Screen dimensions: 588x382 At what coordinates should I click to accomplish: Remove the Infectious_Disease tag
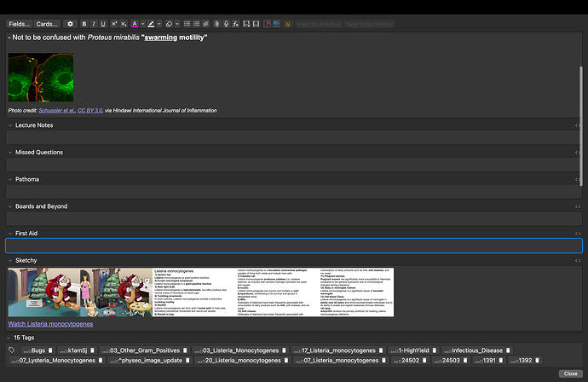(508, 350)
